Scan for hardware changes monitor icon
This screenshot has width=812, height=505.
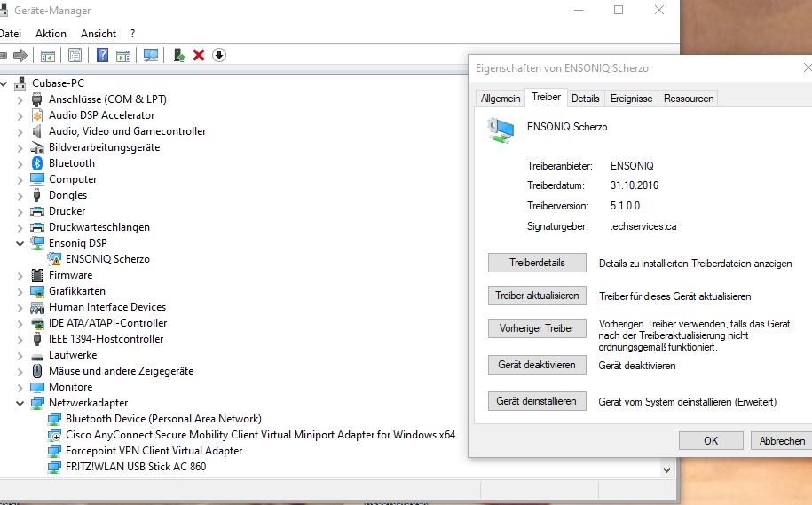click(151, 55)
